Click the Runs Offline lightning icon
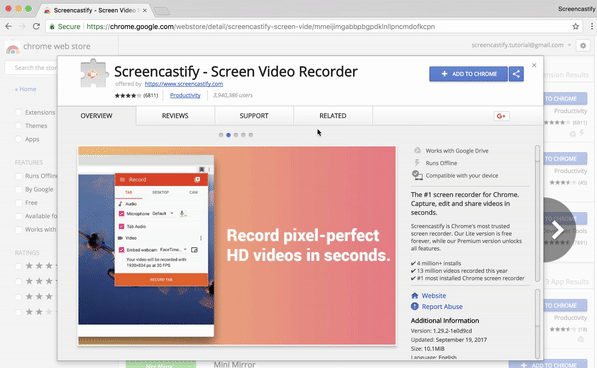Image resolution: width=597 pixels, height=368 pixels. click(x=417, y=162)
